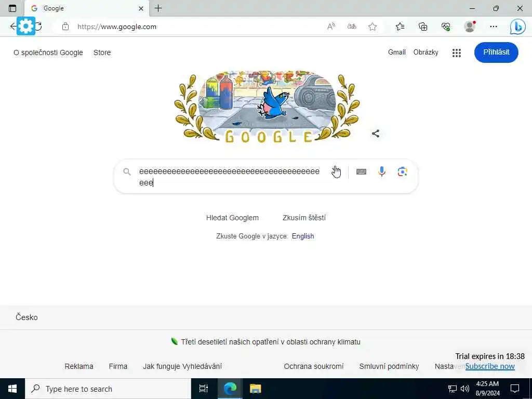Open Task View on the taskbar
This screenshot has width=532, height=399.
204,389
